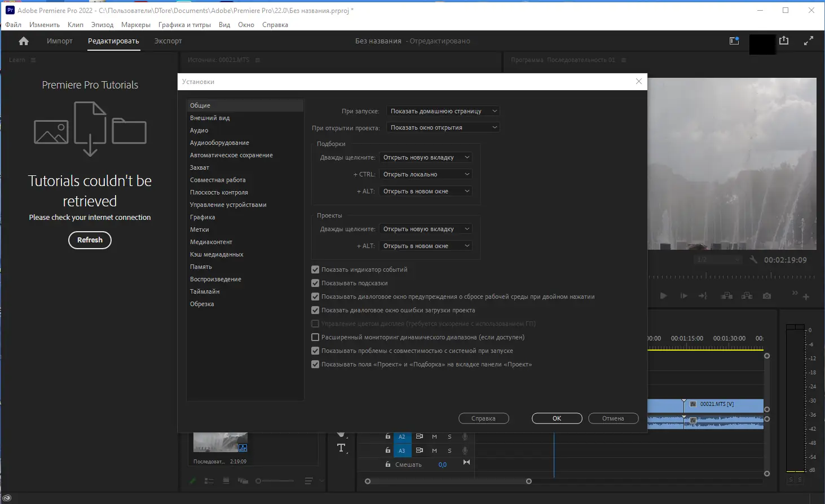Toggle sync lock for track A3
825x504 pixels.
tap(420, 450)
